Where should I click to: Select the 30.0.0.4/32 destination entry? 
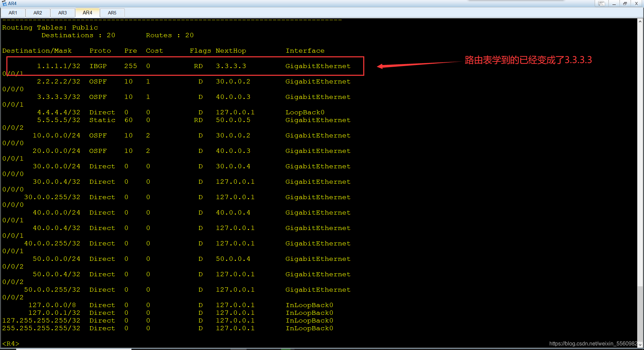click(x=56, y=182)
